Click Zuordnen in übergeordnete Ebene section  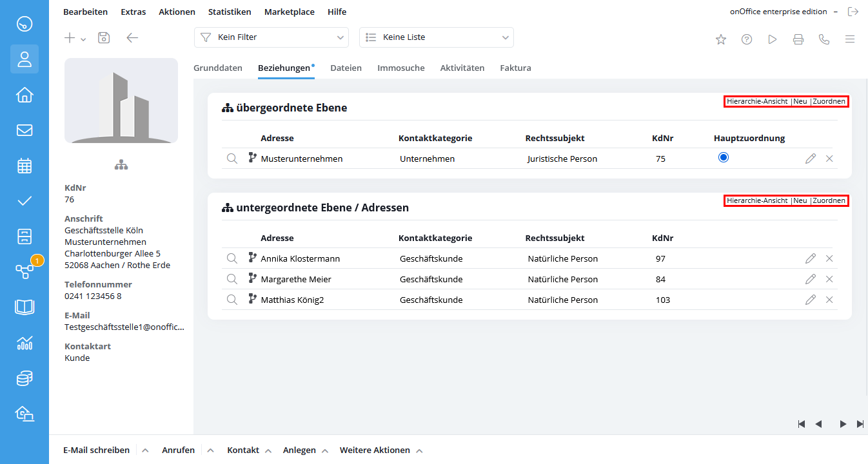click(829, 101)
